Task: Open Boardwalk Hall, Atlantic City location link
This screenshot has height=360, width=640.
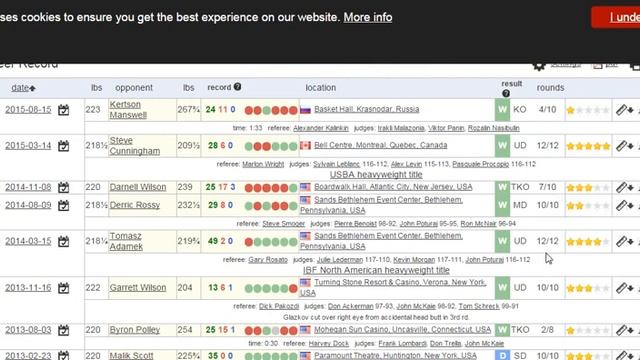Action: tap(393, 187)
